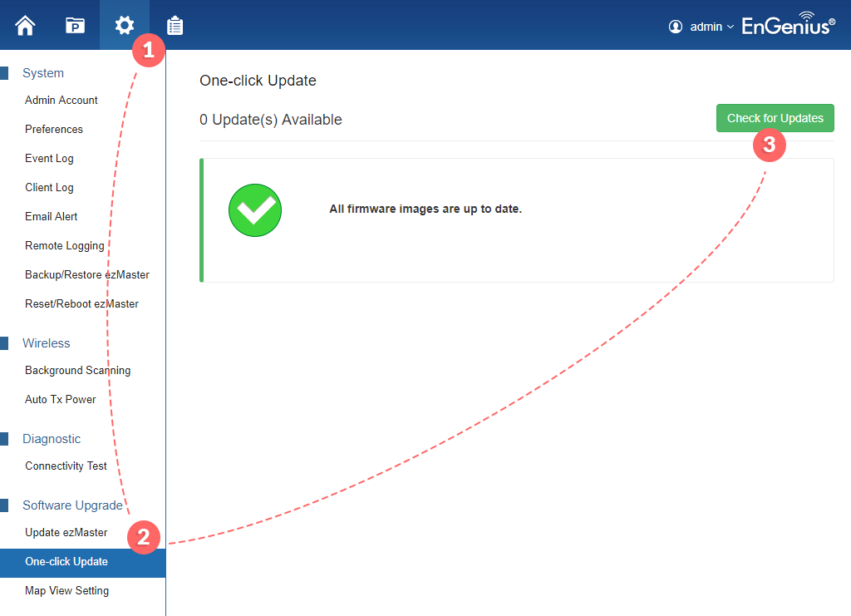Click the 0 Update(s) Available text
Image resolution: width=851 pixels, height=616 pixels.
pos(271,120)
